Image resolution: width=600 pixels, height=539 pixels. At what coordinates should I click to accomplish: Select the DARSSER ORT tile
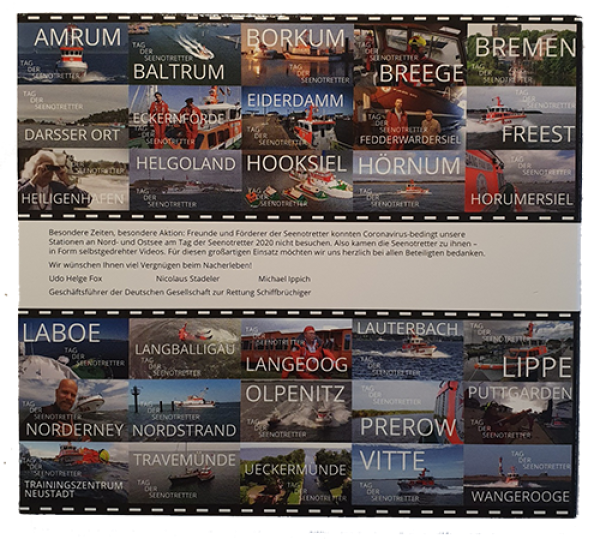click(73, 117)
